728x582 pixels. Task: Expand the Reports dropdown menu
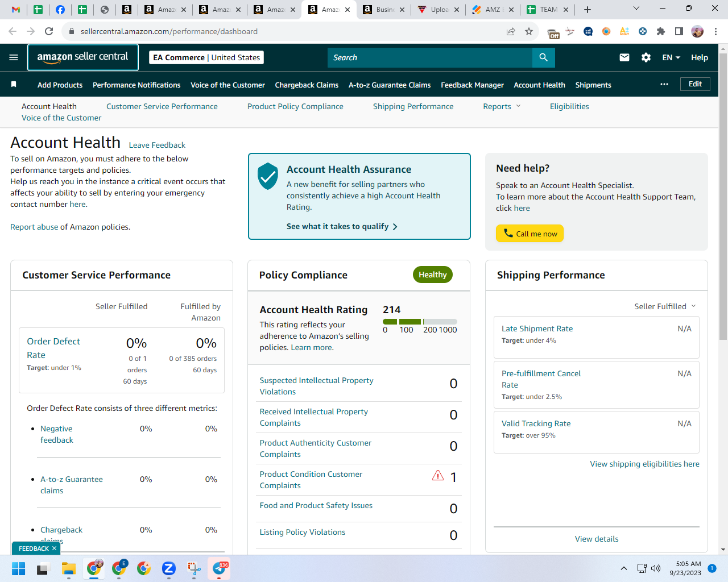point(502,106)
